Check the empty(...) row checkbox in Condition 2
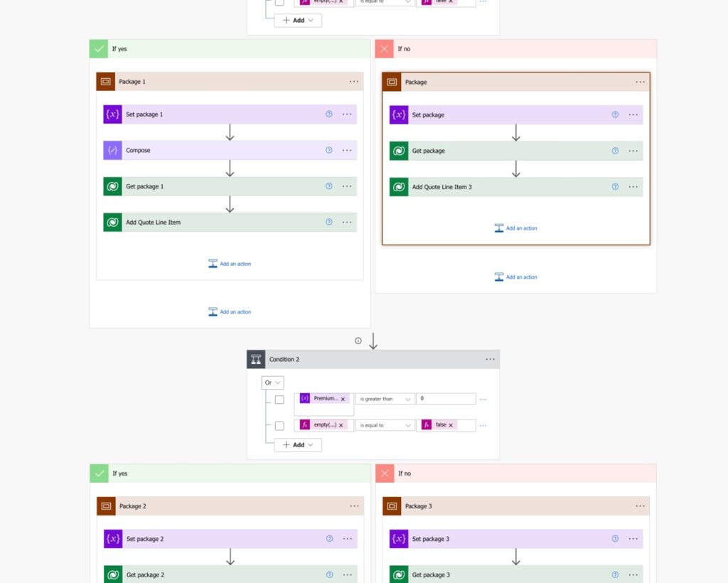 coord(279,425)
